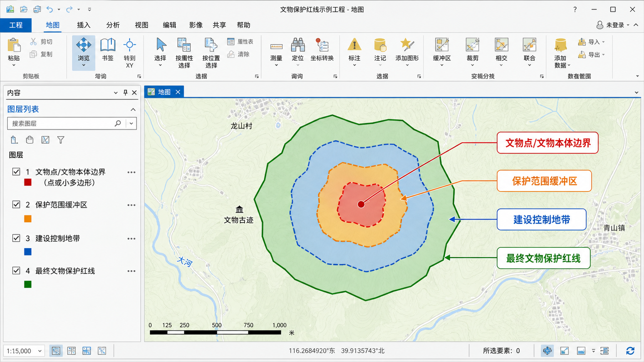The width and height of the screenshot is (644, 362).
Task: Click the blue swatch of 建设控制地带
Action: point(28,252)
